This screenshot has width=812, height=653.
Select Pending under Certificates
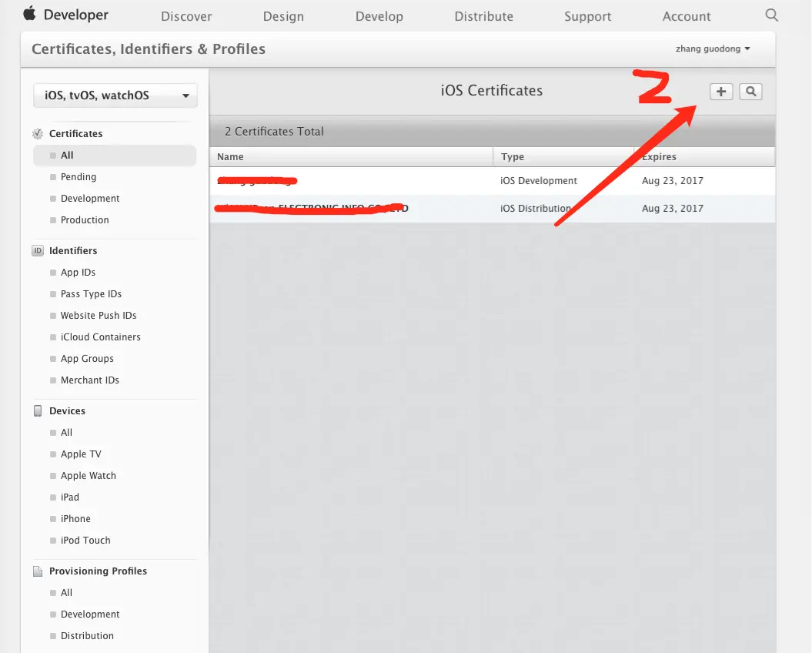coord(79,177)
